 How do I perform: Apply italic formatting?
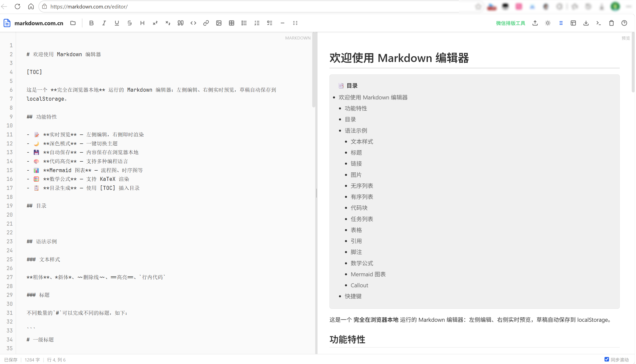click(x=104, y=23)
